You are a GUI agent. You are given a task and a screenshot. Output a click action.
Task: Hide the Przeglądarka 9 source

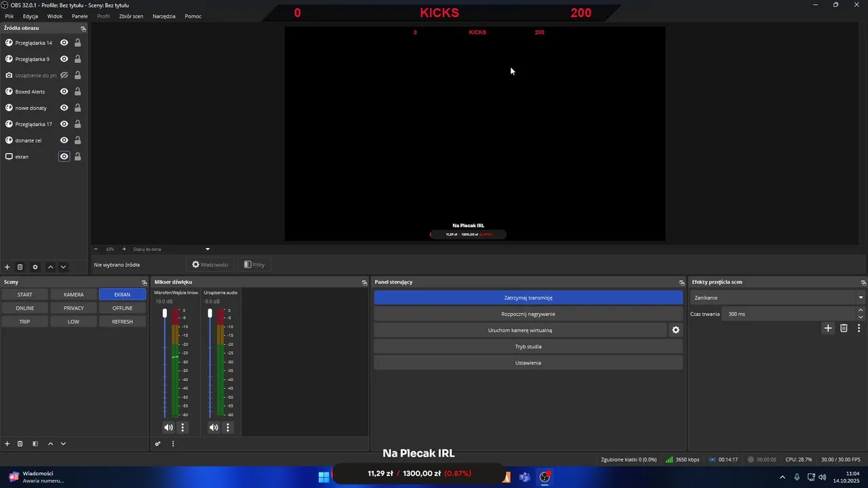coord(64,59)
